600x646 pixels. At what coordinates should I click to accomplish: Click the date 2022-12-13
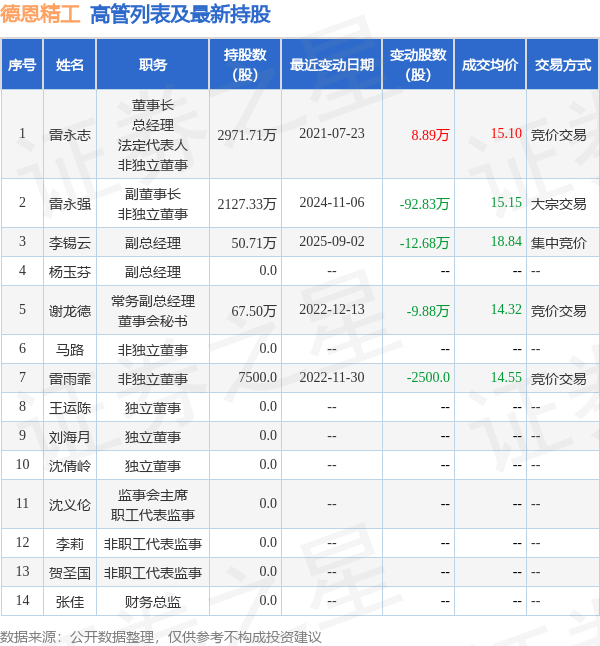[x=332, y=309]
